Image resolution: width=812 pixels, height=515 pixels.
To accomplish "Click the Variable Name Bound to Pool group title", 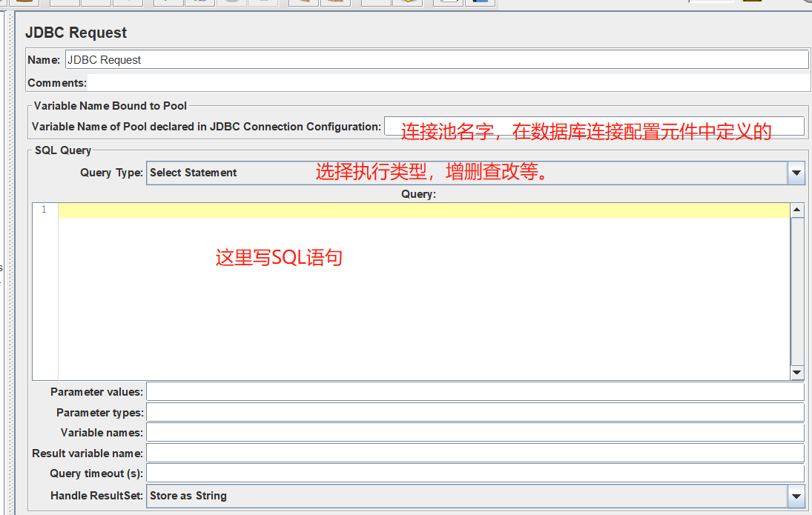I will click(110, 106).
